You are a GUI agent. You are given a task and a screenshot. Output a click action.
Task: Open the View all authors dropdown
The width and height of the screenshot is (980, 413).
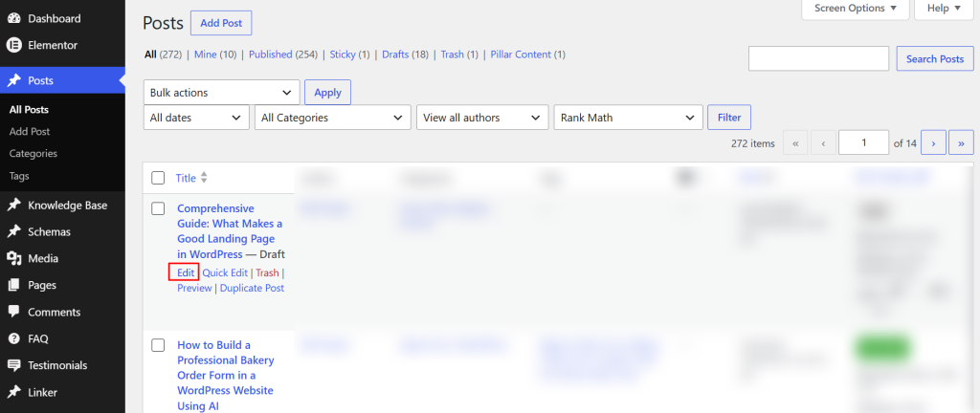482,118
